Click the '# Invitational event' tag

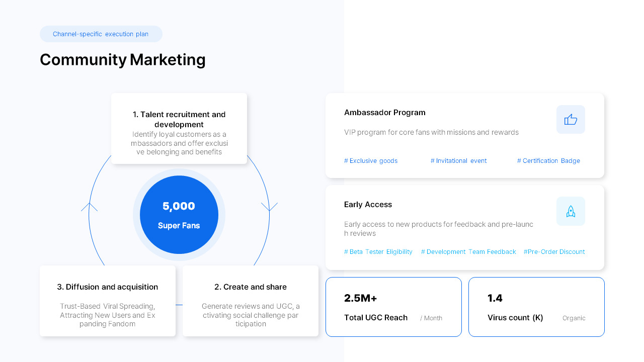[458, 161]
